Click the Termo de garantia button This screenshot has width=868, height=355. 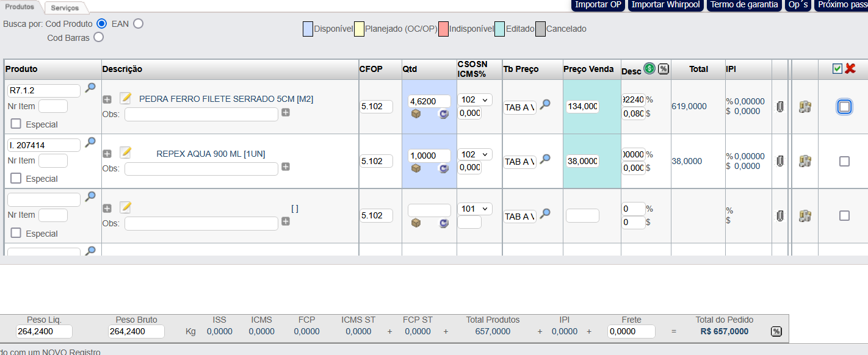click(744, 5)
